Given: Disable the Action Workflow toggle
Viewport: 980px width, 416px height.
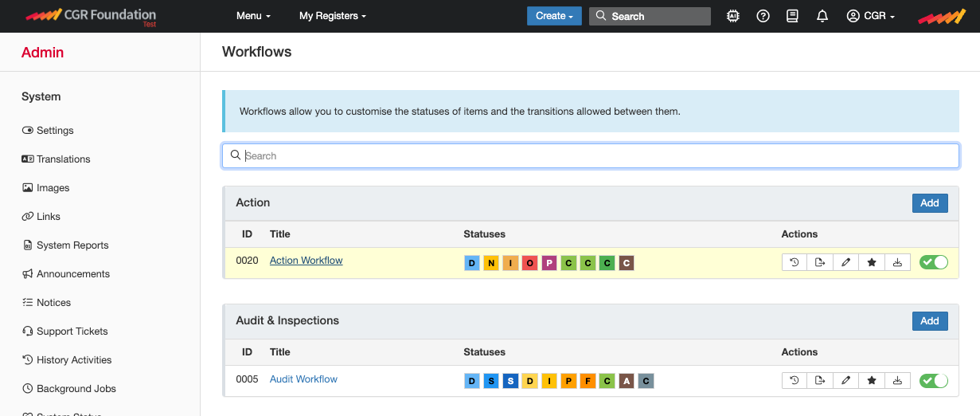Looking at the screenshot, I should pos(934,262).
